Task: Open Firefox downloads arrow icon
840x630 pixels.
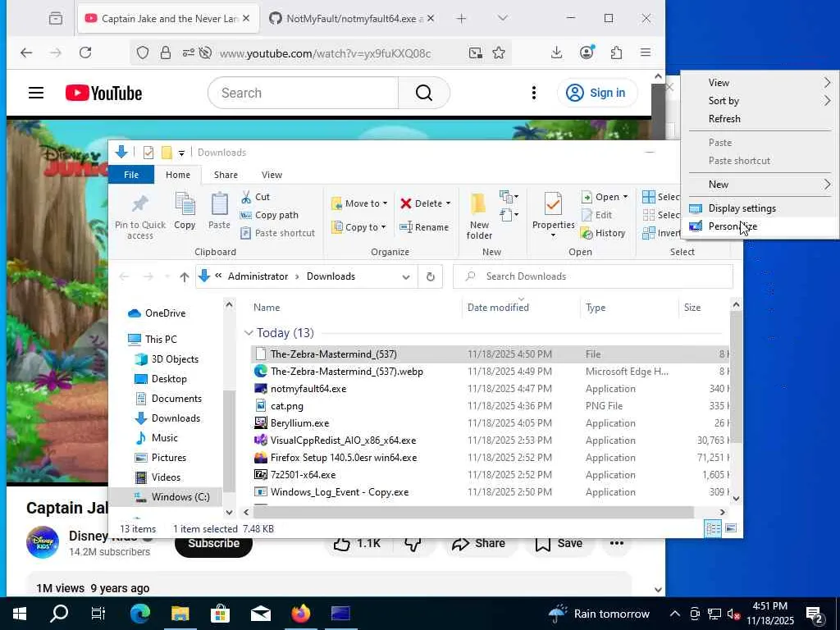Action: (x=557, y=52)
